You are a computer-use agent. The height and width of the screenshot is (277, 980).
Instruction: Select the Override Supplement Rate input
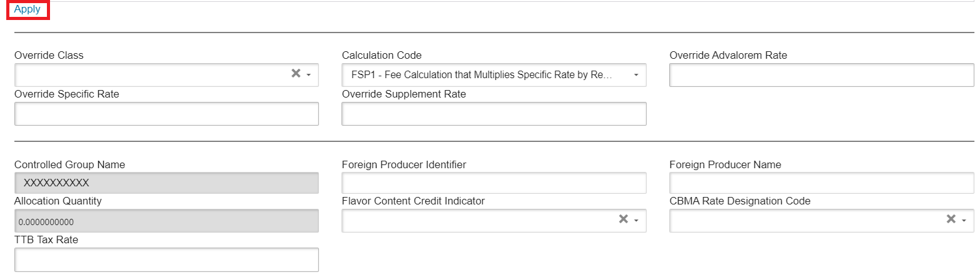pyautogui.click(x=493, y=114)
